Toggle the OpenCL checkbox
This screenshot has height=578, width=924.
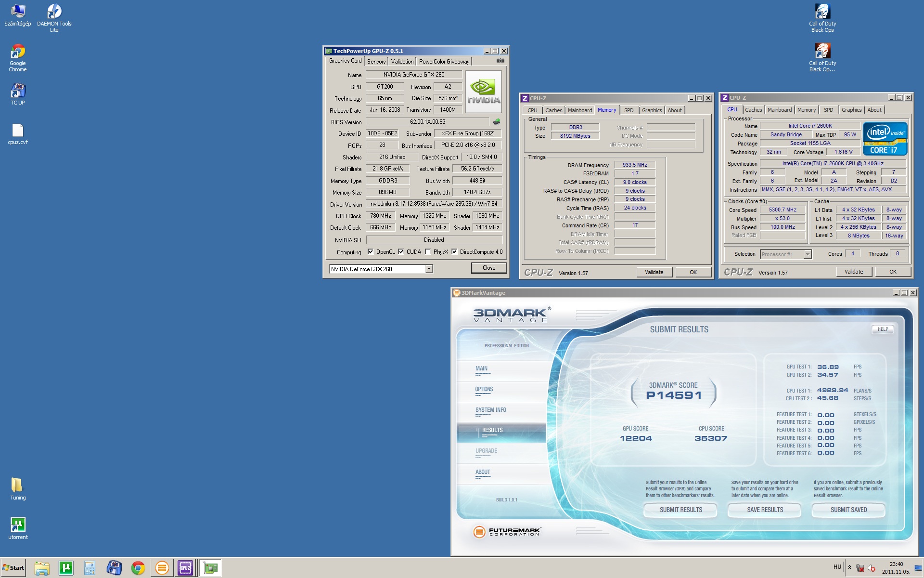[x=371, y=251]
